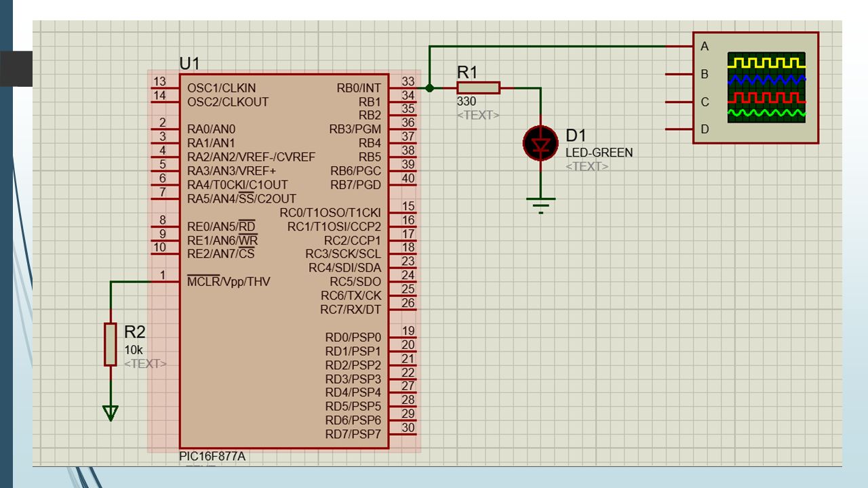Click the OSC2/CLKOUT pin label

(228, 102)
